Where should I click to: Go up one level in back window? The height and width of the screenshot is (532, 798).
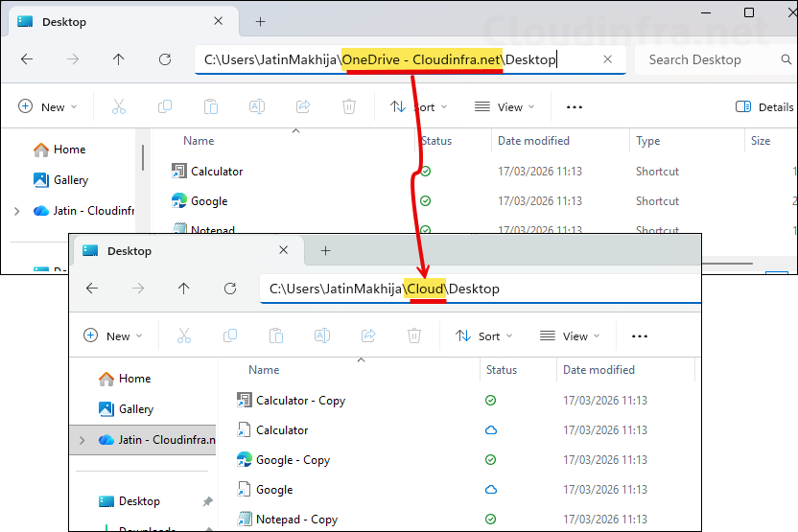(119, 59)
